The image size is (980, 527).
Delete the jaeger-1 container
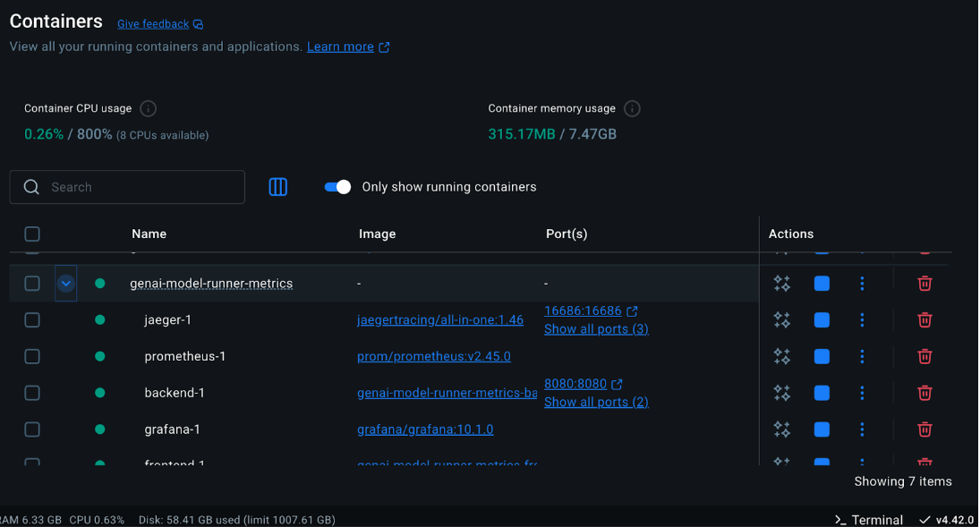(x=925, y=320)
